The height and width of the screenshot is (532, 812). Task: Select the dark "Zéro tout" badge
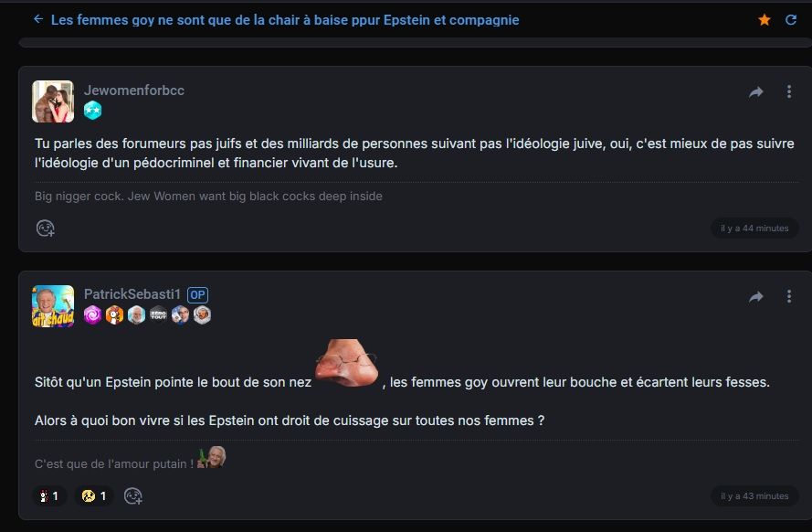158,314
